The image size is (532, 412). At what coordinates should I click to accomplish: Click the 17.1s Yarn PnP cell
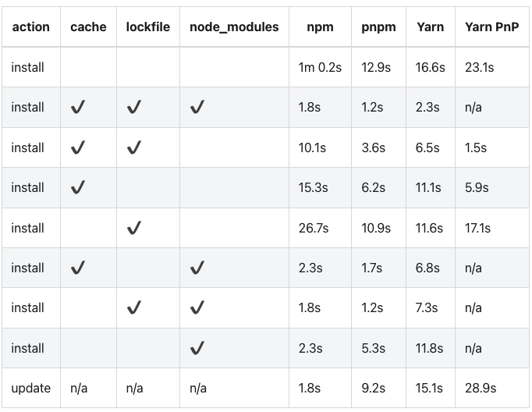(477, 228)
